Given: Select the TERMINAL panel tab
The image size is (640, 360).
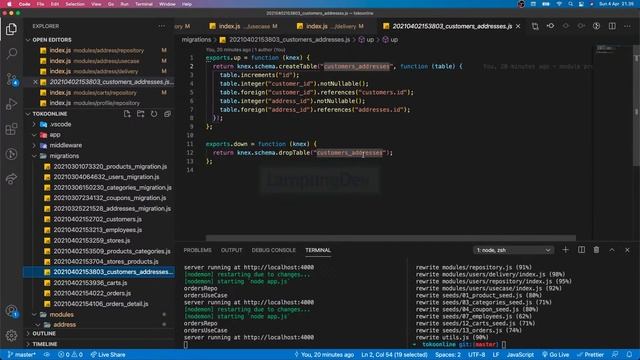Looking at the screenshot, I should click(x=318, y=250).
